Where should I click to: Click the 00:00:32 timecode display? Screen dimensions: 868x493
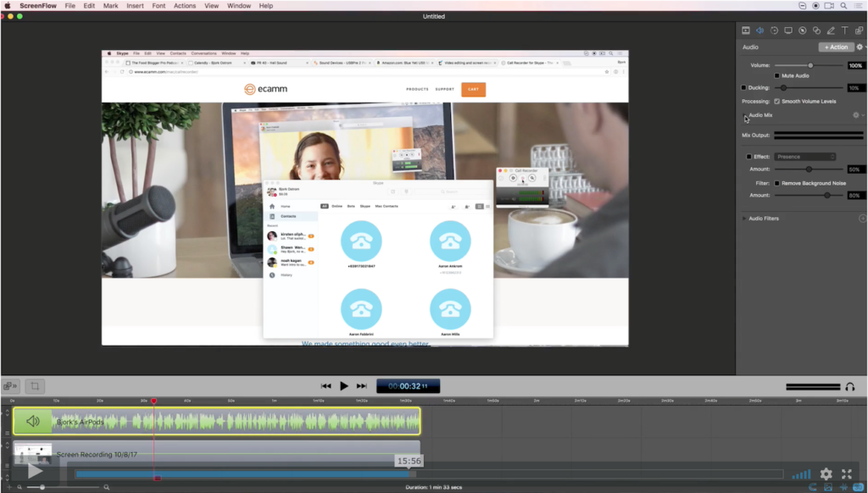coord(408,386)
